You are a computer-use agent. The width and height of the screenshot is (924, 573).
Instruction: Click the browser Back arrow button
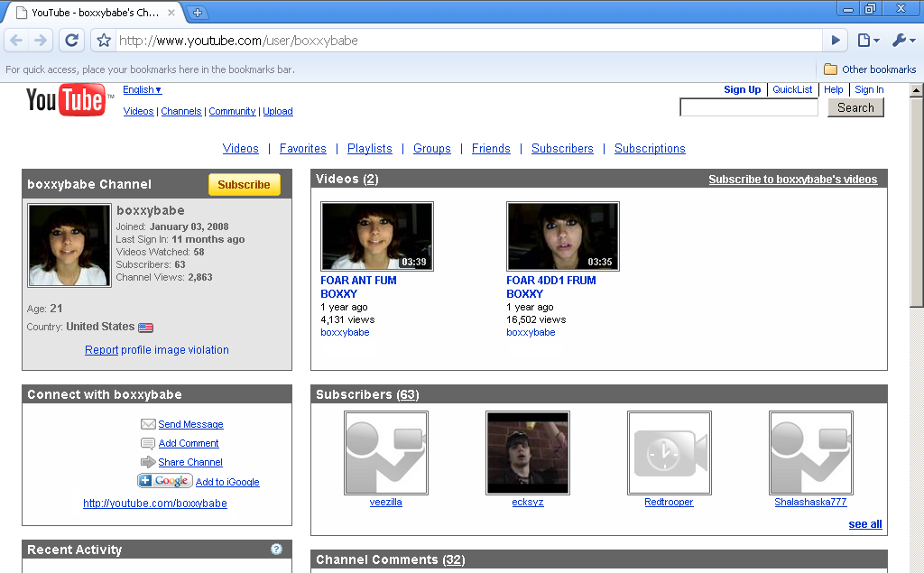(16, 40)
